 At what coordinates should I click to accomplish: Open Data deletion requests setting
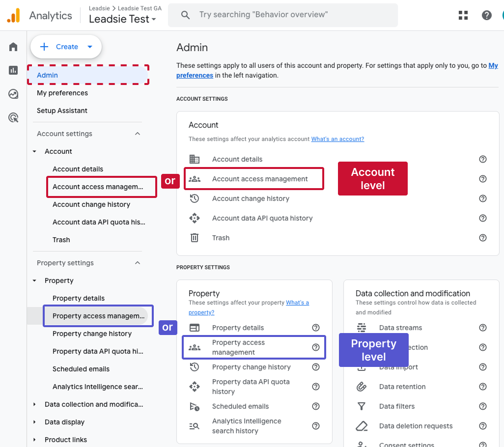click(x=416, y=426)
